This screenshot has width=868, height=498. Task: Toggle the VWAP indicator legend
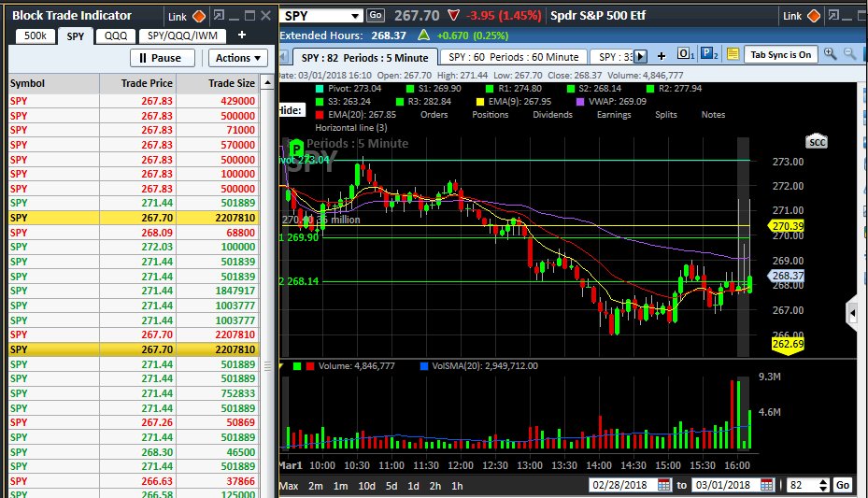[611, 102]
